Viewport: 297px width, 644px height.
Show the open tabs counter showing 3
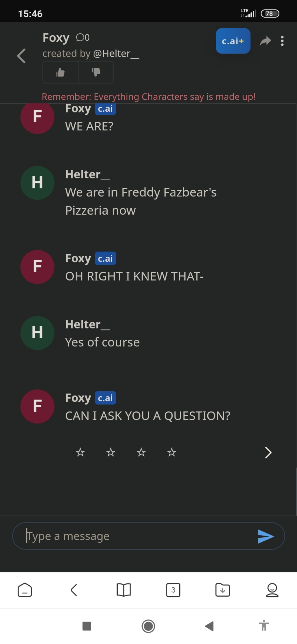click(x=173, y=590)
